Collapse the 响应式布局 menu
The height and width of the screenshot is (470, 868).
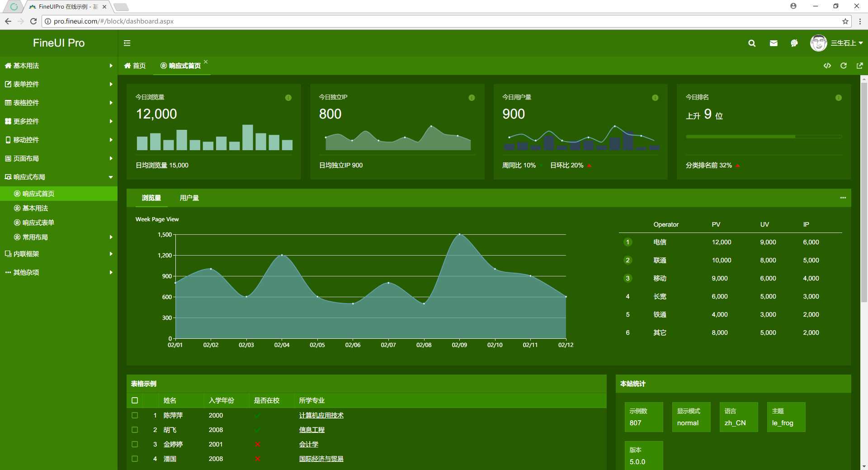click(59, 177)
